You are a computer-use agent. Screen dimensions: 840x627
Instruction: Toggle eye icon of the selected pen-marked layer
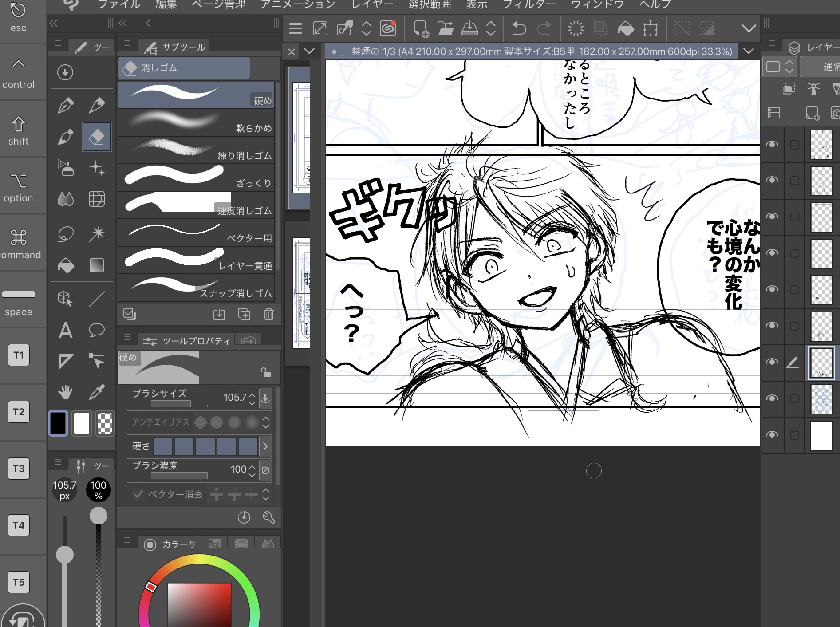tap(772, 362)
